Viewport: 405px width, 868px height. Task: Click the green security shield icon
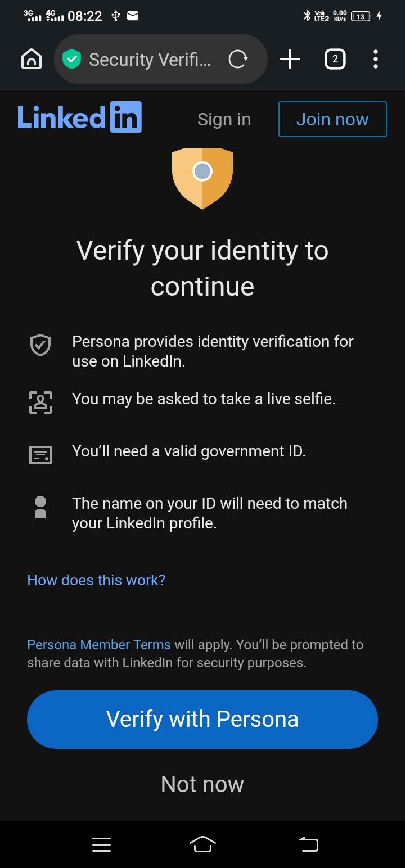72,59
